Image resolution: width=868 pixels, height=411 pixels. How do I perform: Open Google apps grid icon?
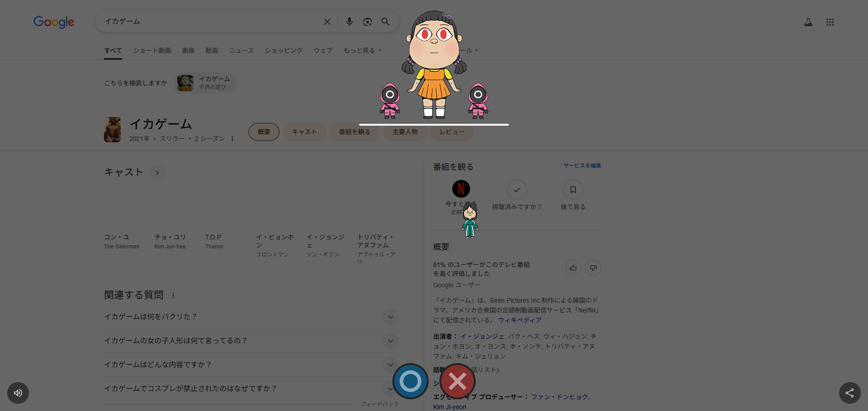click(830, 22)
